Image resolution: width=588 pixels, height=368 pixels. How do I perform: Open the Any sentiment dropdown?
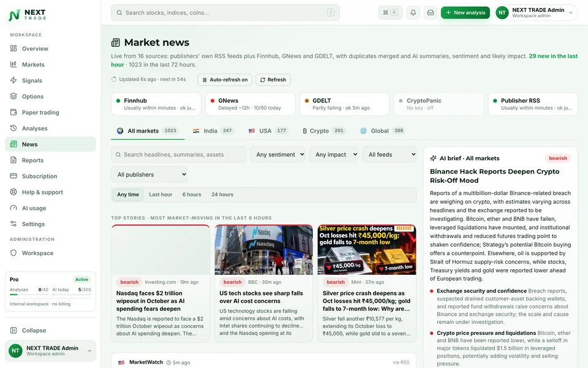(277, 155)
